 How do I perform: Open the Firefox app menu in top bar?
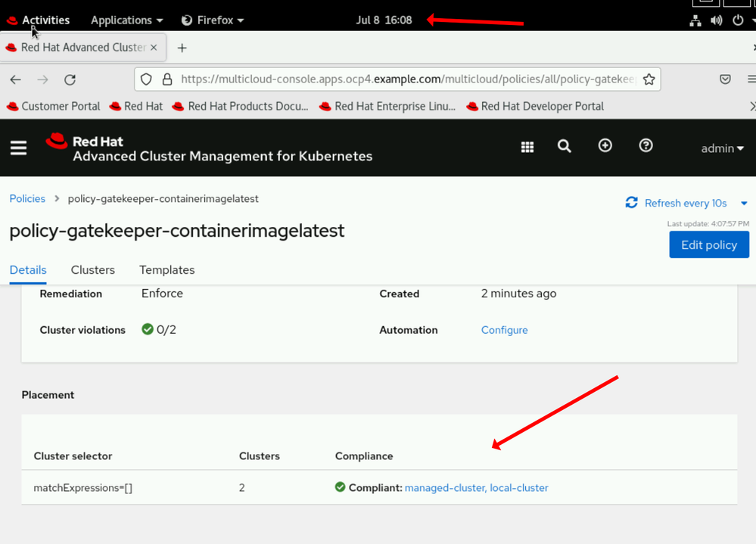coord(213,20)
